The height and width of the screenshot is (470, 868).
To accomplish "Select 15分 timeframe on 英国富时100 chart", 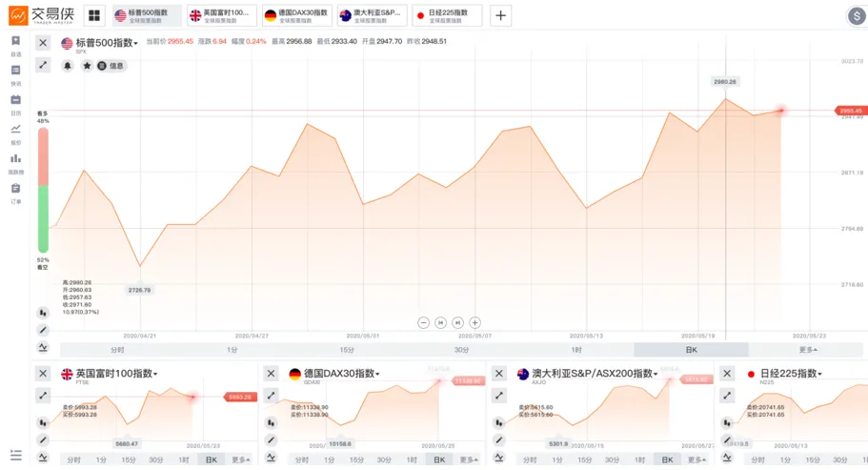I will click(129, 460).
